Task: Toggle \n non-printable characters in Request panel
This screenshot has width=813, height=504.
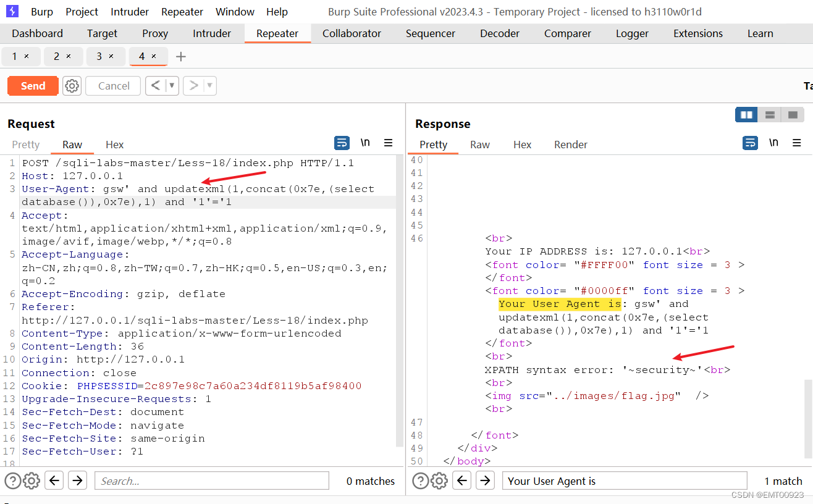Action: [x=365, y=143]
